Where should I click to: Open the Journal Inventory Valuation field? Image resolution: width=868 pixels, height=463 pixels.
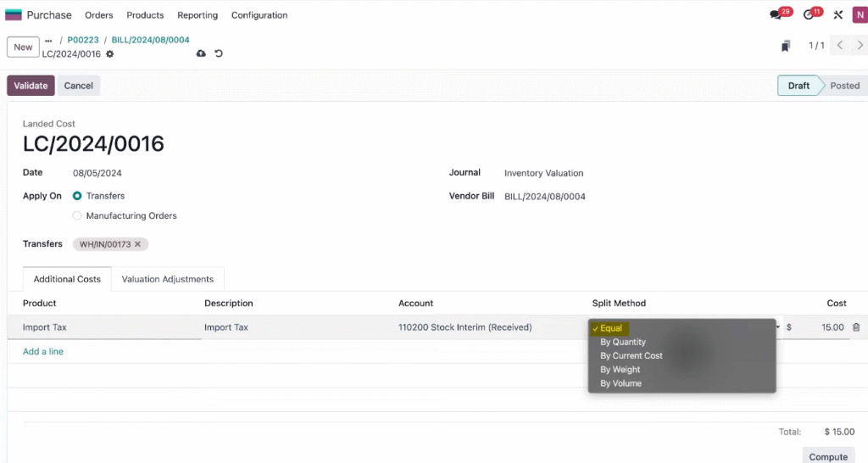pos(543,173)
